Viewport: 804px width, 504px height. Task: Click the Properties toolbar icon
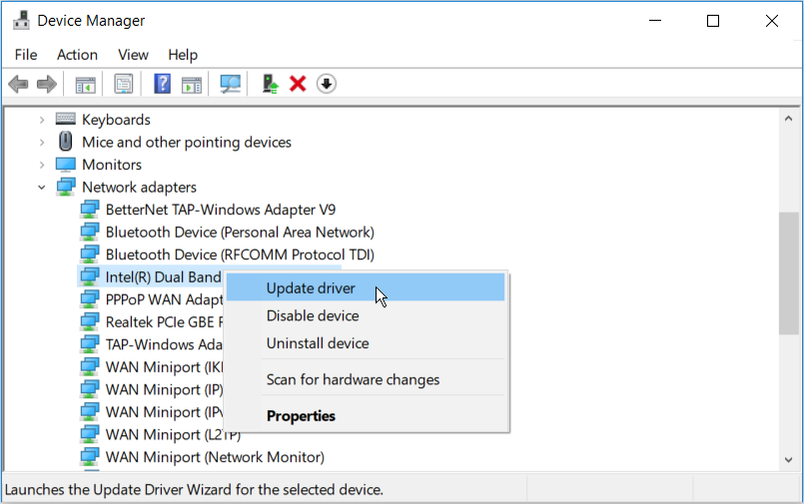[x=123, y=84]
